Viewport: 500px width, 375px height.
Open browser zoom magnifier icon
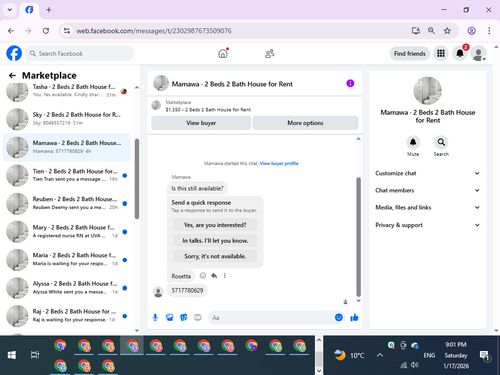point(431,31)
